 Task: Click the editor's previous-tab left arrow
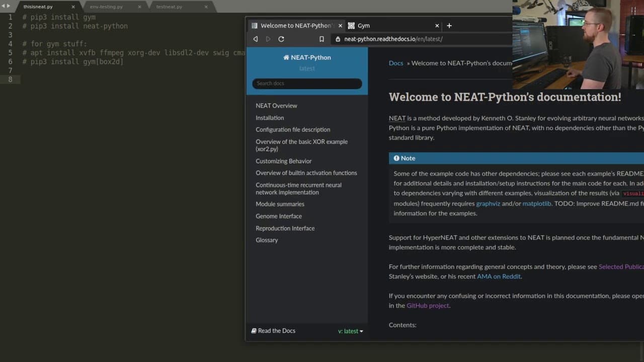pyautogui.click(x=3, y=6)
